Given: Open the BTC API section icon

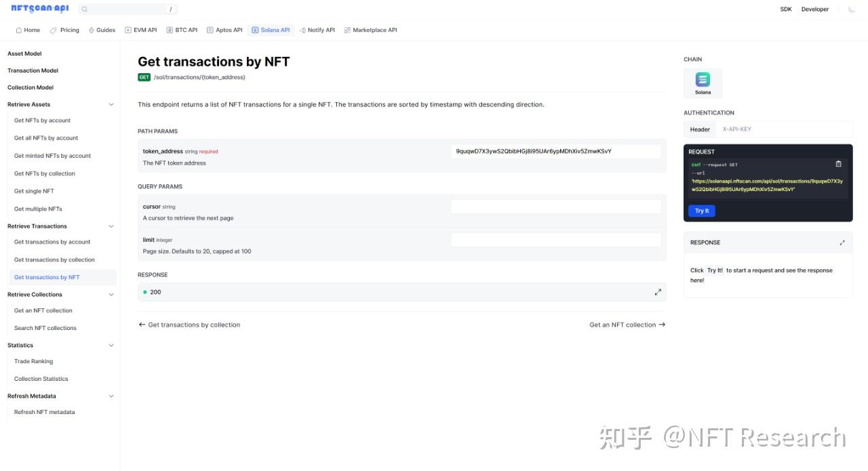Looking at the screenshot, I should pos(170,30).
